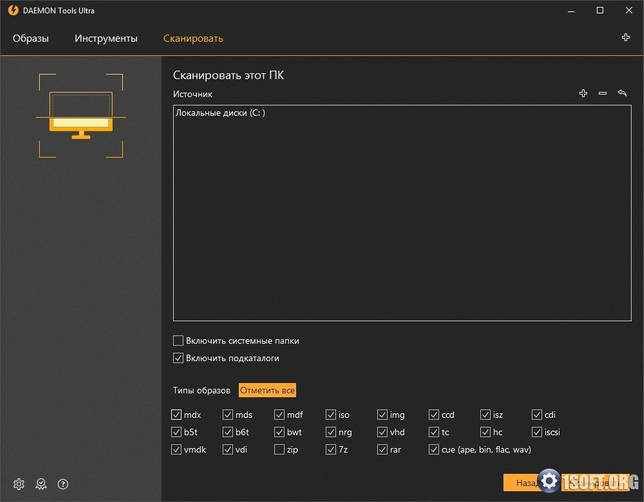
Task: Click the scan PC monitor illustration
Action: pyautogui.click(x=81, y=116)
